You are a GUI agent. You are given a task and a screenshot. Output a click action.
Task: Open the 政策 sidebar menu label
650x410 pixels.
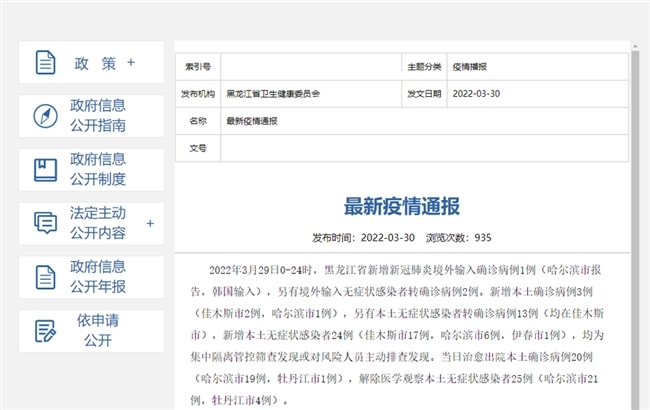(95, 63)
